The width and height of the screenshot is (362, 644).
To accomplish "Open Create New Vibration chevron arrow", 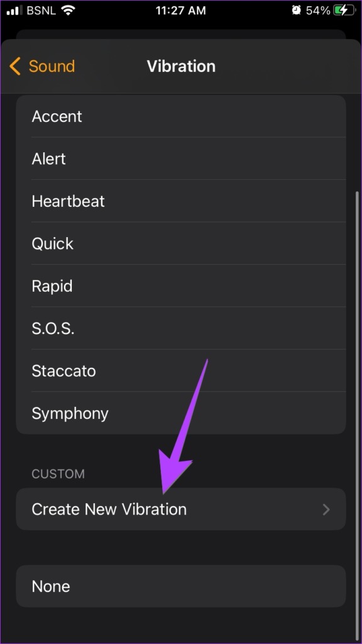I will [326, 509].
